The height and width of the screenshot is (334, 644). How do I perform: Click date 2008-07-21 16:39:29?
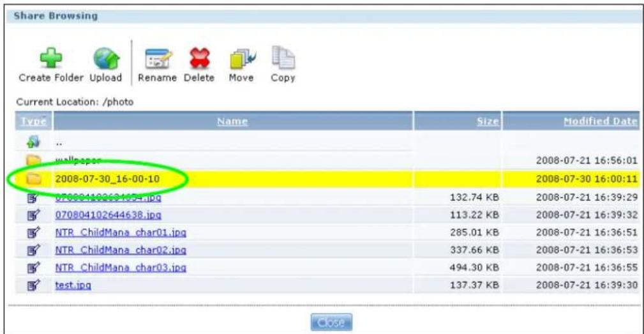(x=587, y=197)
